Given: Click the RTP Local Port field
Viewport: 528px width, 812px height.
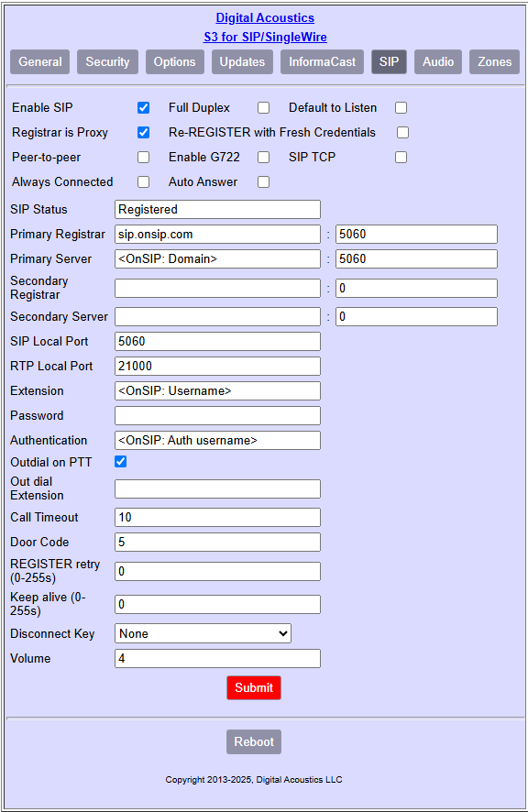Looking at the screenshot, I should coord(217,366).
